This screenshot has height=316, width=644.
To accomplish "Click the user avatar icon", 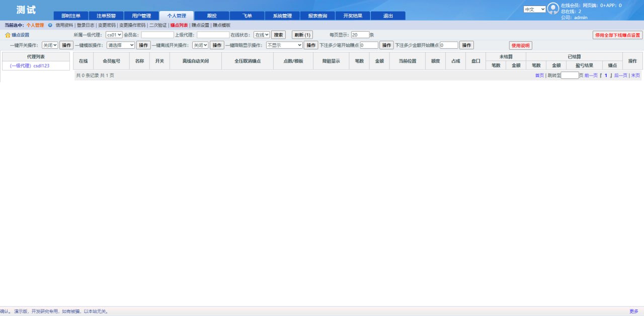I will click(x=553, y=9).
